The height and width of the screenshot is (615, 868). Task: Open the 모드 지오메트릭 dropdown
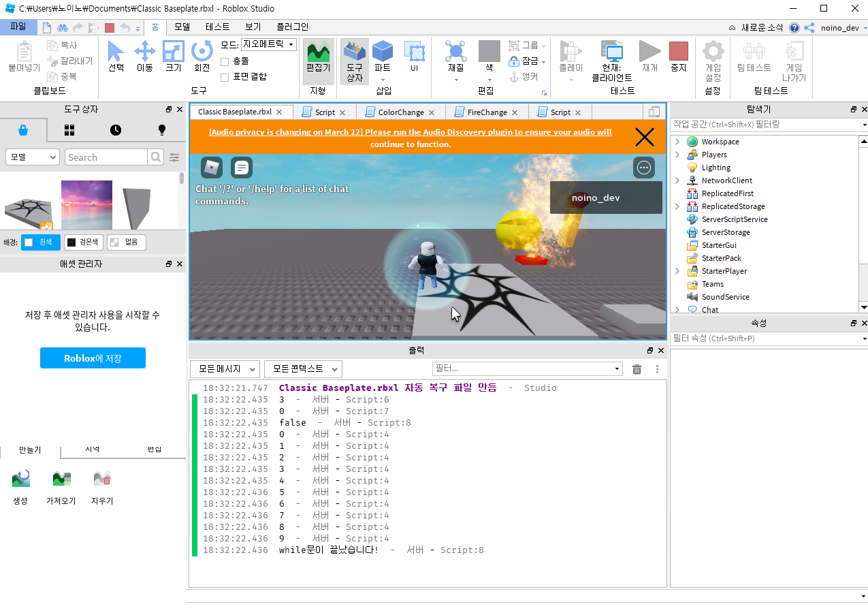pyautogui.click(x=269, y=44)
